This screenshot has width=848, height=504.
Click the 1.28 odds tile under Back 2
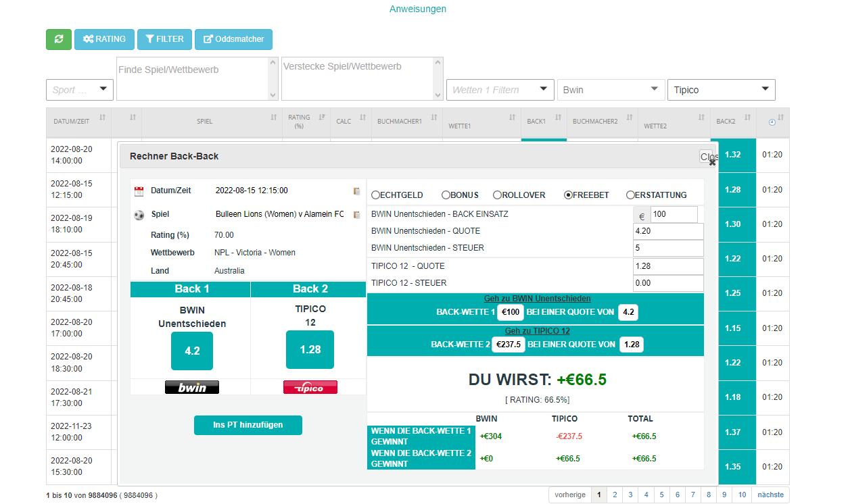[x=310, y=349]
